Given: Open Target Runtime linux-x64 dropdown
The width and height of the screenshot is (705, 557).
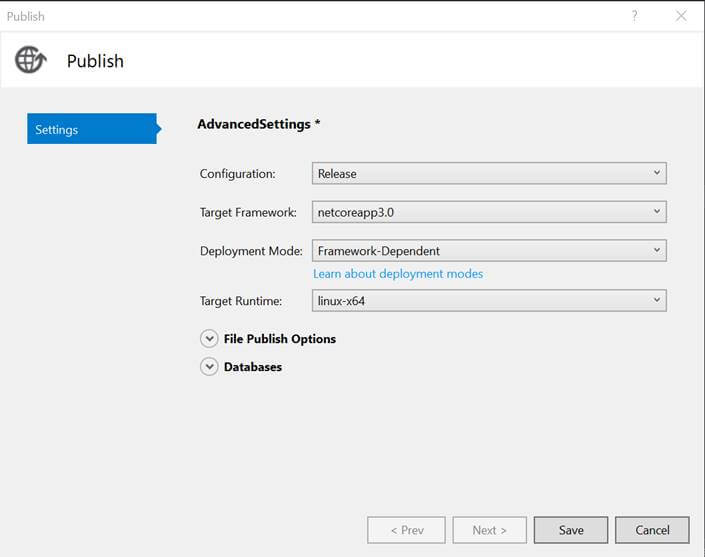Looking at the screenshot, I should pos(489,300).
